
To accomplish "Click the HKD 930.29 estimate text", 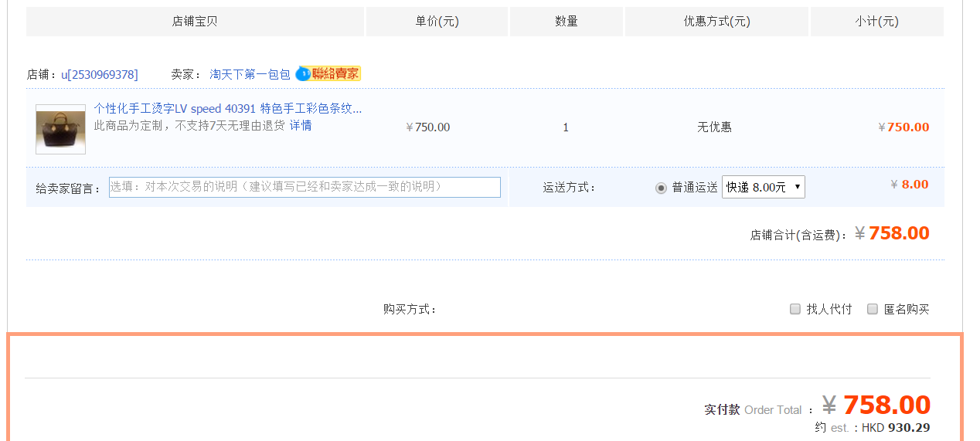I will pyautogui.click(x=896, y=428).
